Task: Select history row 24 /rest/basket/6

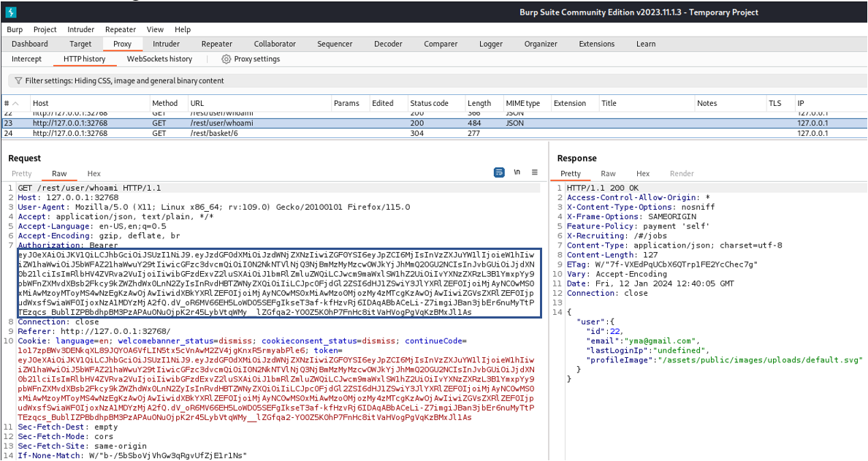Action: (x=434, y=133)
